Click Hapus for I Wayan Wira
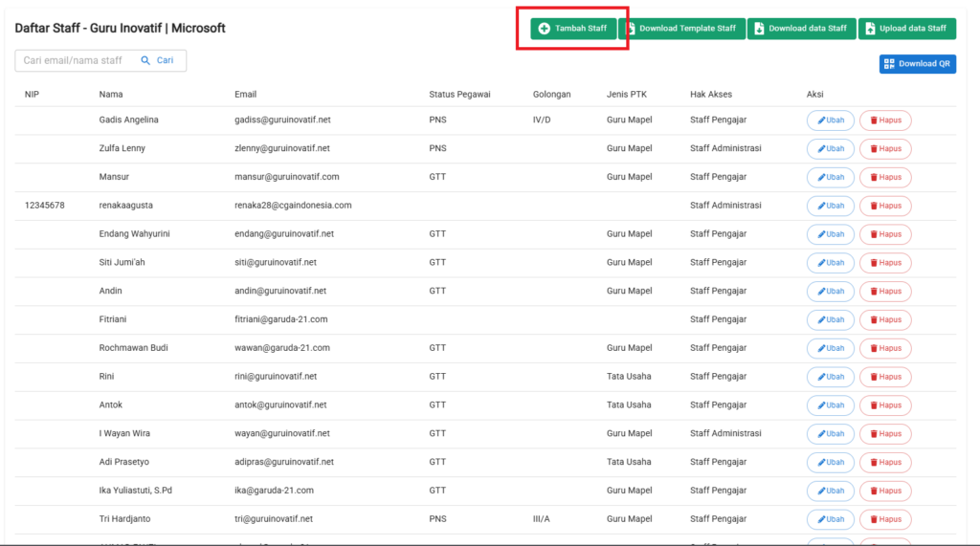 point(885,434)
